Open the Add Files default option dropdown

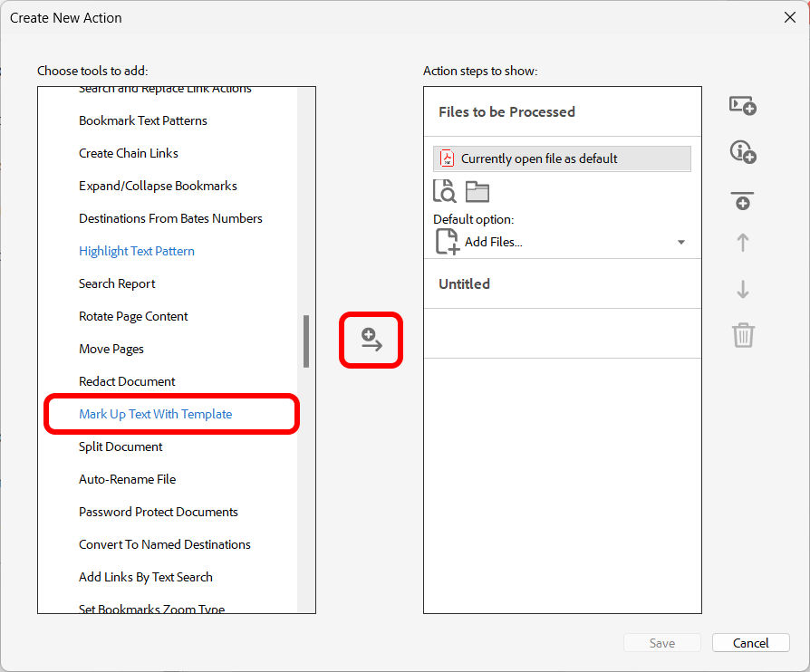pyautogui.click(x=680, y=242)
